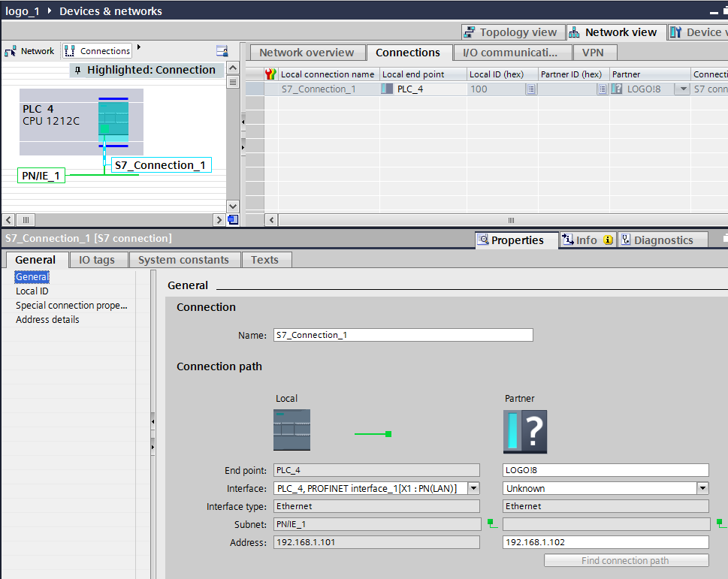
Task: Expand the properties navigation with the right arrow
Action: click(x=153, y=448)
